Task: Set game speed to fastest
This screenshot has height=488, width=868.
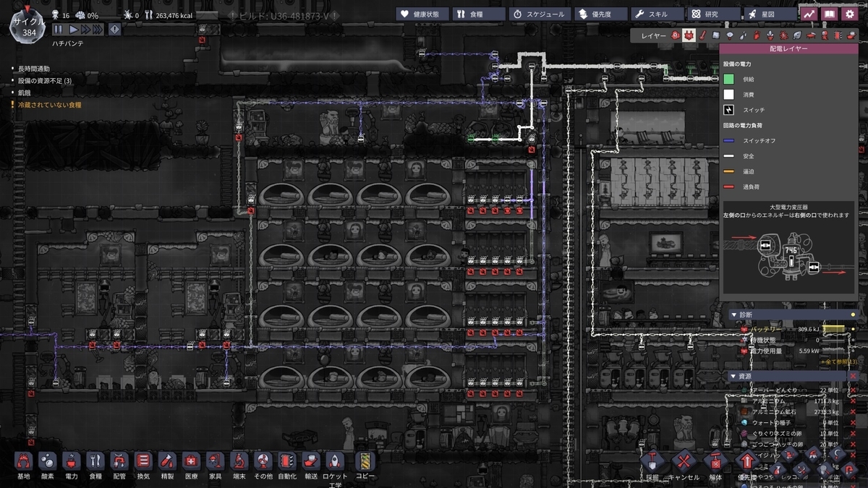Action: (x=97, y=29)
